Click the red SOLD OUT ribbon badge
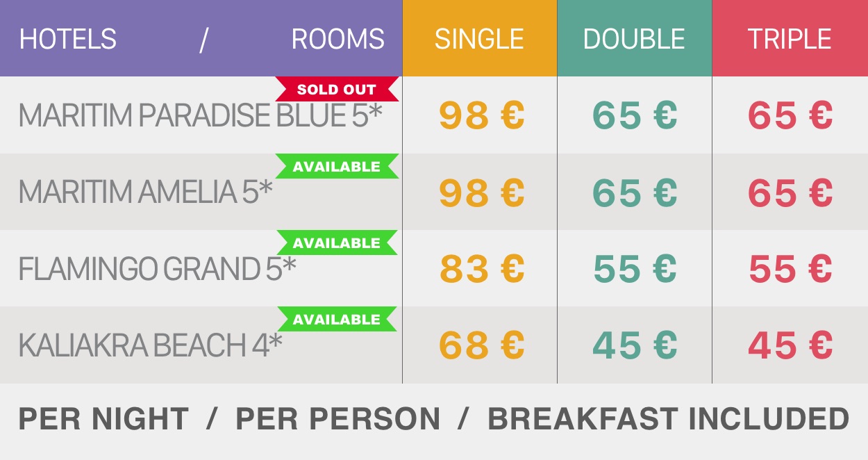 tap(337, 89)
